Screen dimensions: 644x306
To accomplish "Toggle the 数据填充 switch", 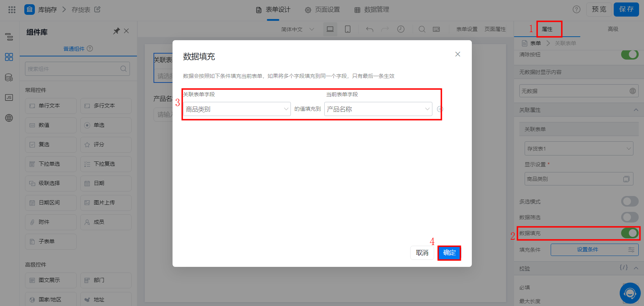I will (630, 233).
